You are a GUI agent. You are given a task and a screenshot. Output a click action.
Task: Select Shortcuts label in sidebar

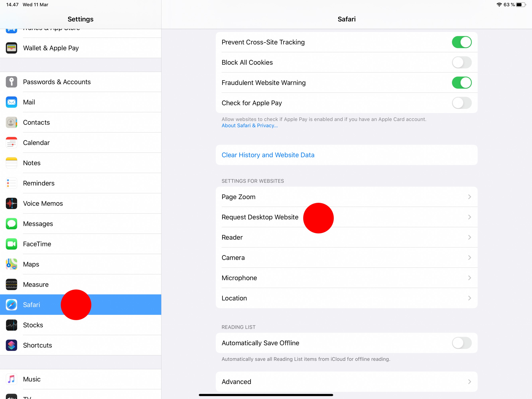point(37,345)
